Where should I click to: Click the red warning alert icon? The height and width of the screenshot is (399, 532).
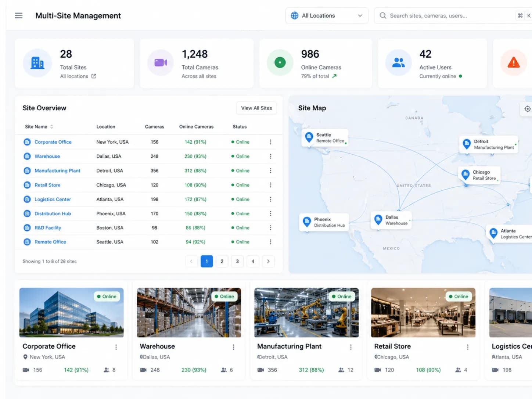click(x=514, y=62)
